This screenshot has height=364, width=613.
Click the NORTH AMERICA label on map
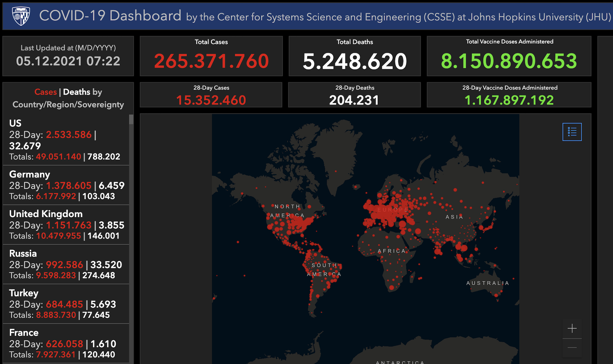click(x=287, y=211)
